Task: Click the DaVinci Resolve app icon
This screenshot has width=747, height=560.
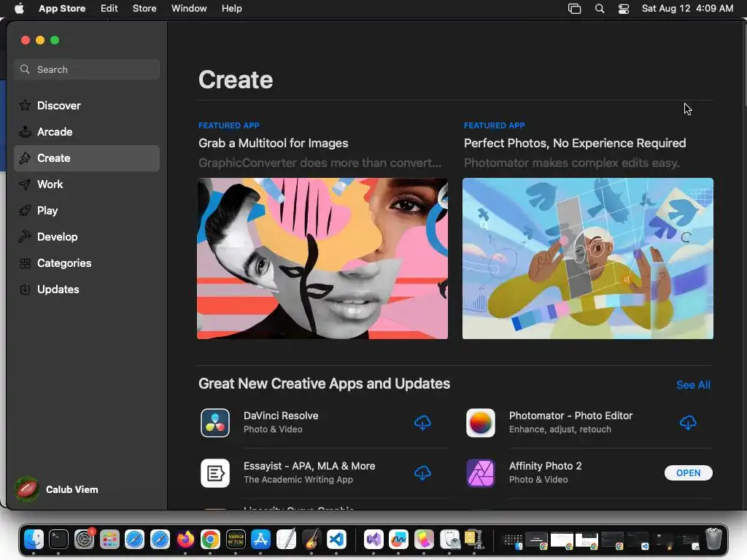Action: click(215, 423)
